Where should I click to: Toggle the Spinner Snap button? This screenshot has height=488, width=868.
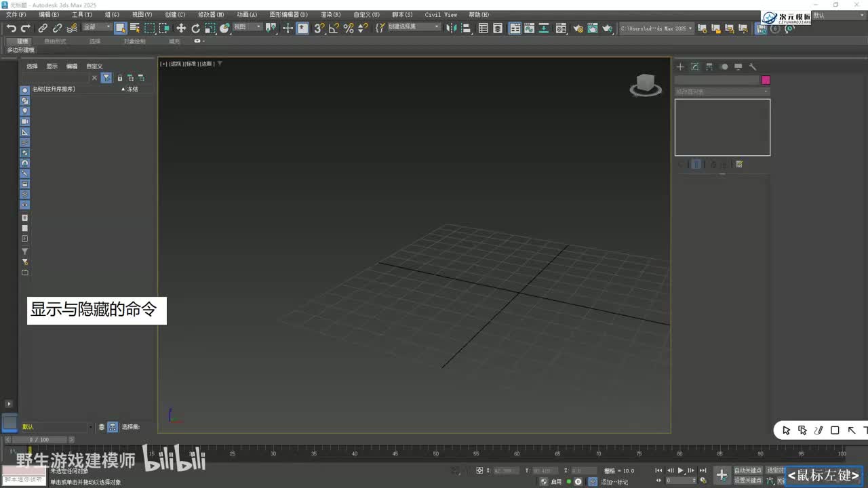(x=363, y=28)
